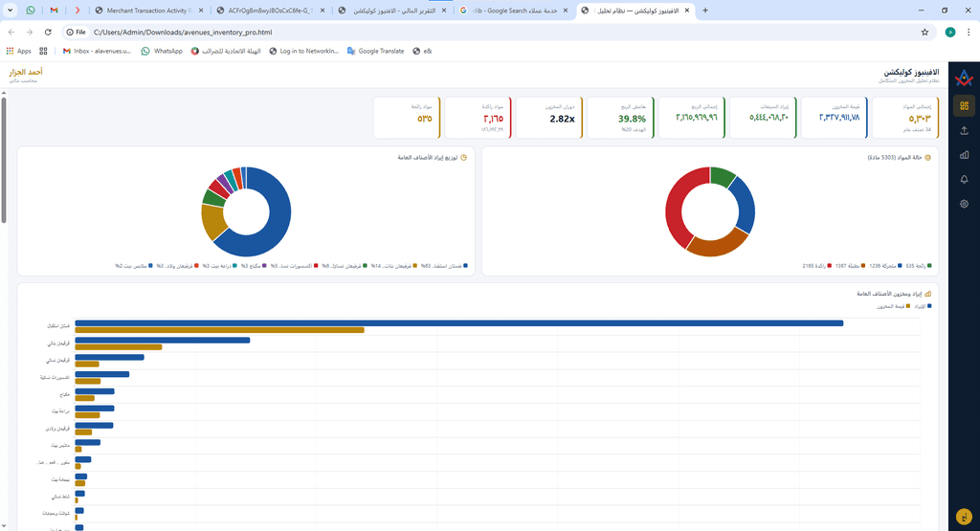Image resolution: width=980 pixels, height=531 pixels.
Task: Select the red مواد راكدة stagnant items card
Action: (x=478, y=118)
